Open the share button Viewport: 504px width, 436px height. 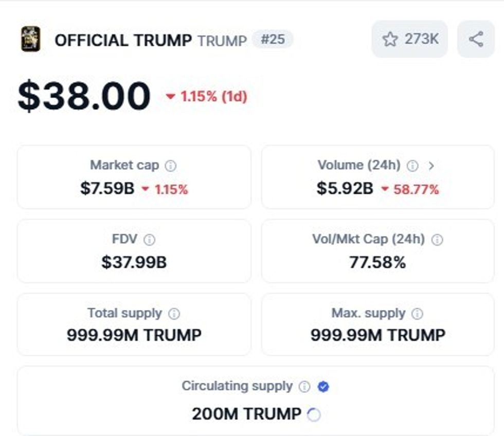(x=476, y=39)
